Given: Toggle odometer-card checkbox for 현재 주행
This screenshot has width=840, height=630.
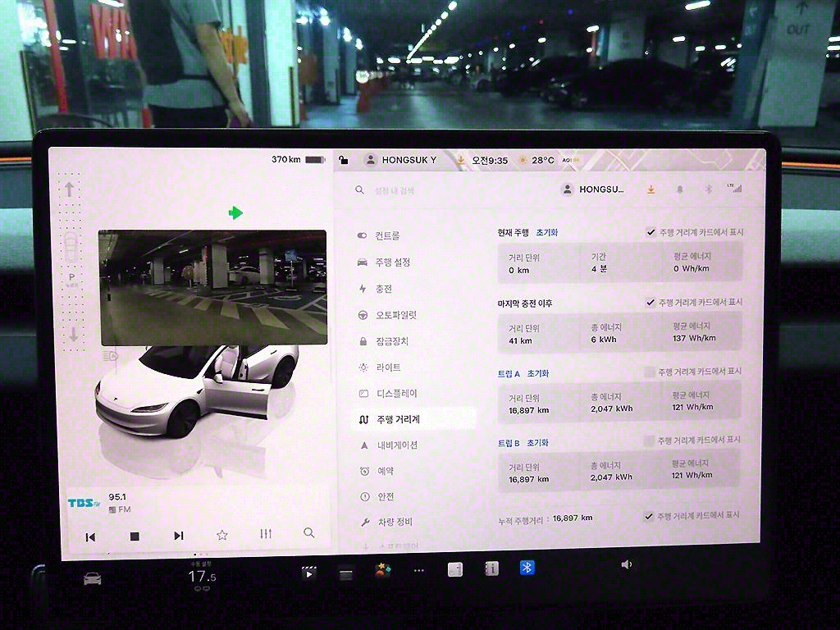Looking at the screenshot, I should point(651,232).
